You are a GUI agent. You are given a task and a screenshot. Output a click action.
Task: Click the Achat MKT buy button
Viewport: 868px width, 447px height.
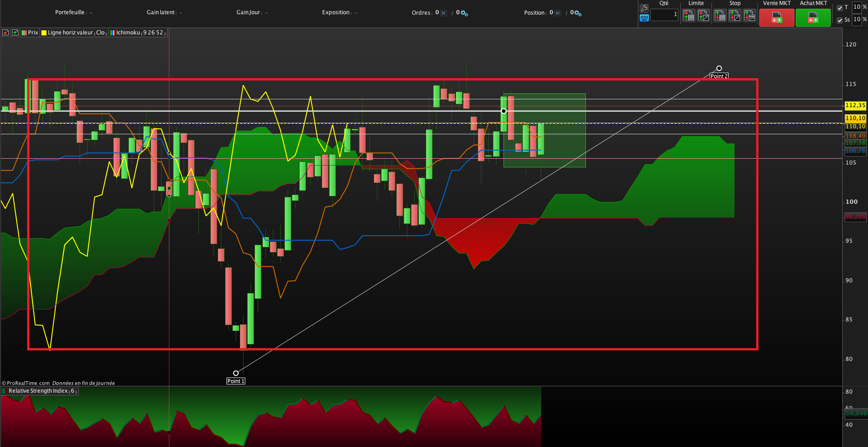point(813,18)
